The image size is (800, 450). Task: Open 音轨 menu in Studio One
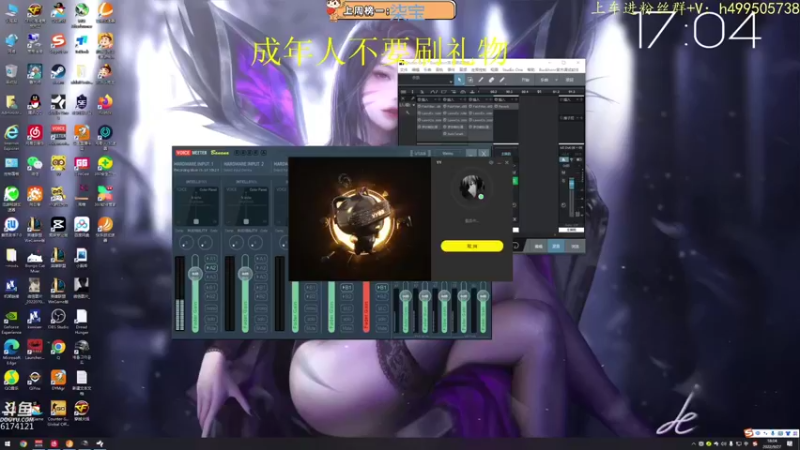pyautogui.click(x=439, y=69)
